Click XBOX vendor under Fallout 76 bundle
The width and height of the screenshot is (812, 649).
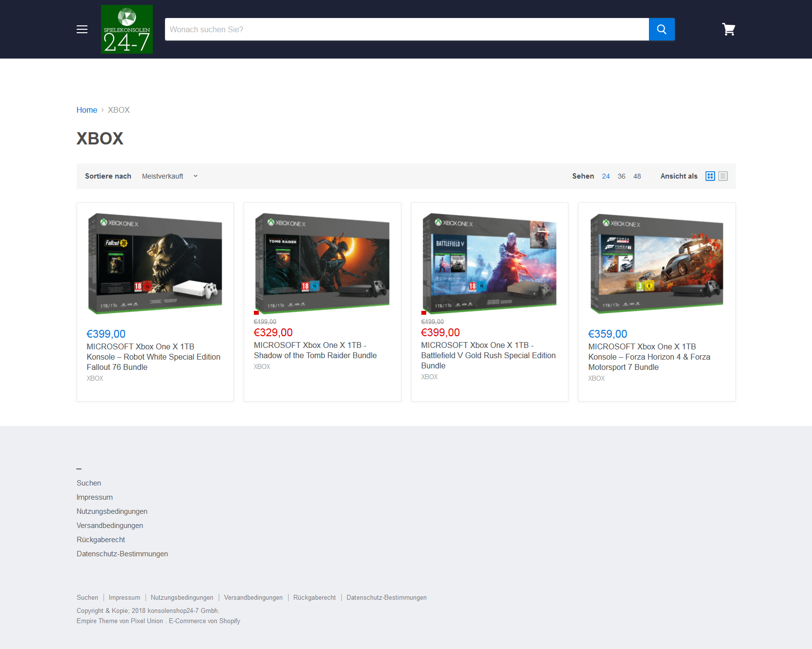tap(95, 378)
